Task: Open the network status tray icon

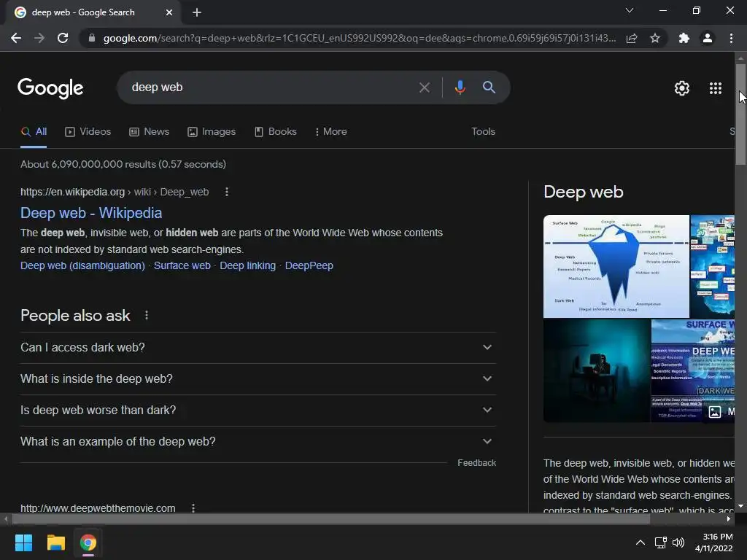Action: pyautogui.click(x=661, y=542)
